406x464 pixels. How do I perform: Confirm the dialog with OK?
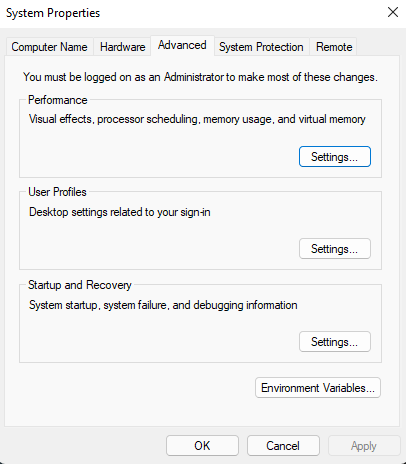click(202, 446)
